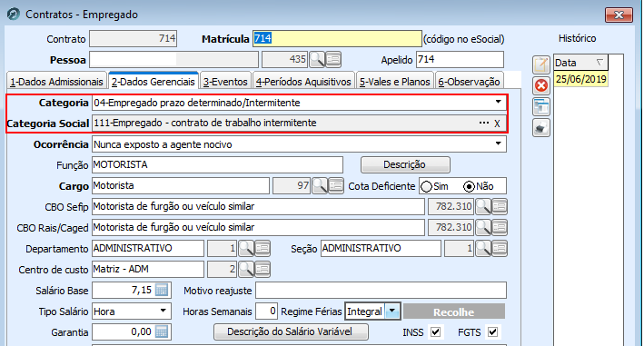
Task: Select Não for Cota Deficiente
Action: tap(469, 186)
